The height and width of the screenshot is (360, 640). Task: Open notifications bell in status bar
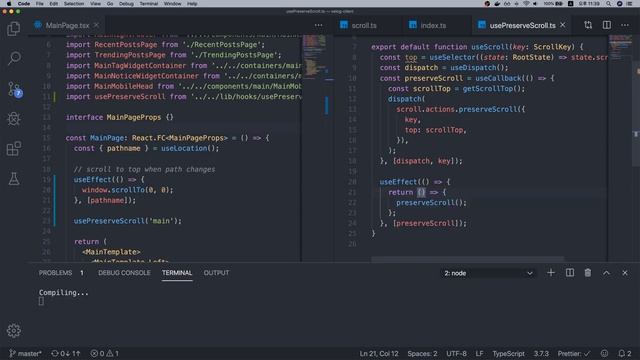click(624, 353)
